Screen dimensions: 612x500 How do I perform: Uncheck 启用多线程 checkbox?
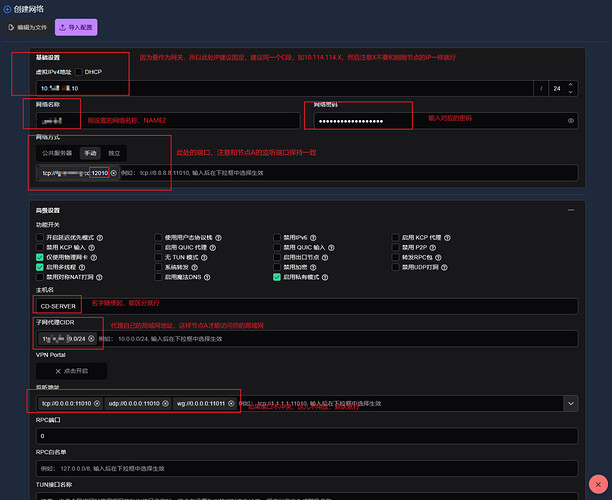tap(40, 267)
